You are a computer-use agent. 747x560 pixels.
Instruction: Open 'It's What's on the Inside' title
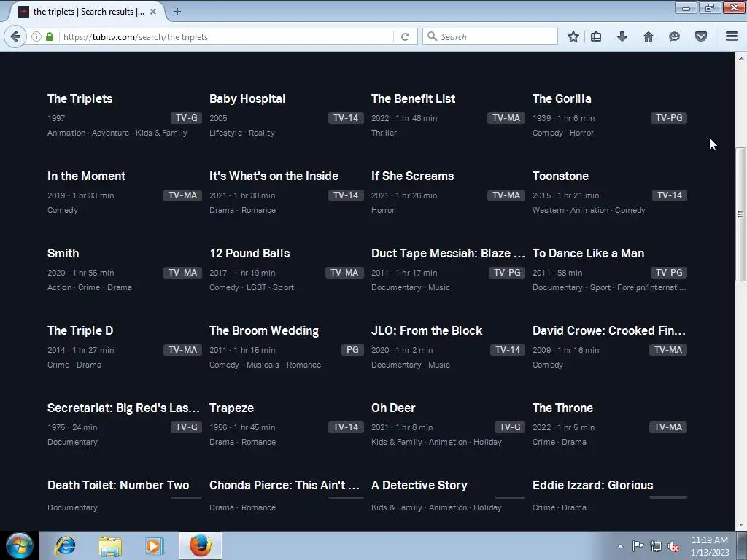point(274,176)
